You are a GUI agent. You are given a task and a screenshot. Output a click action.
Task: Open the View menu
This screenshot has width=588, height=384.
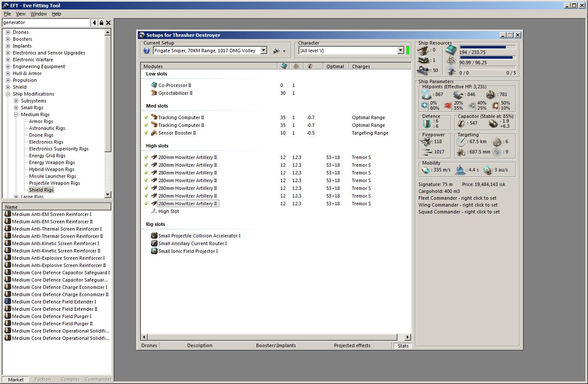21,14
